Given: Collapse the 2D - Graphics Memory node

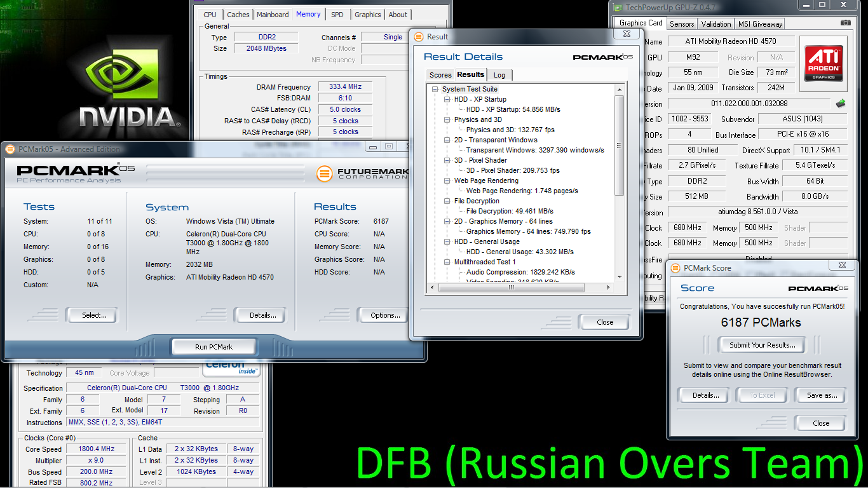Looking at the screenshot, I should click(x=448, y=221).
